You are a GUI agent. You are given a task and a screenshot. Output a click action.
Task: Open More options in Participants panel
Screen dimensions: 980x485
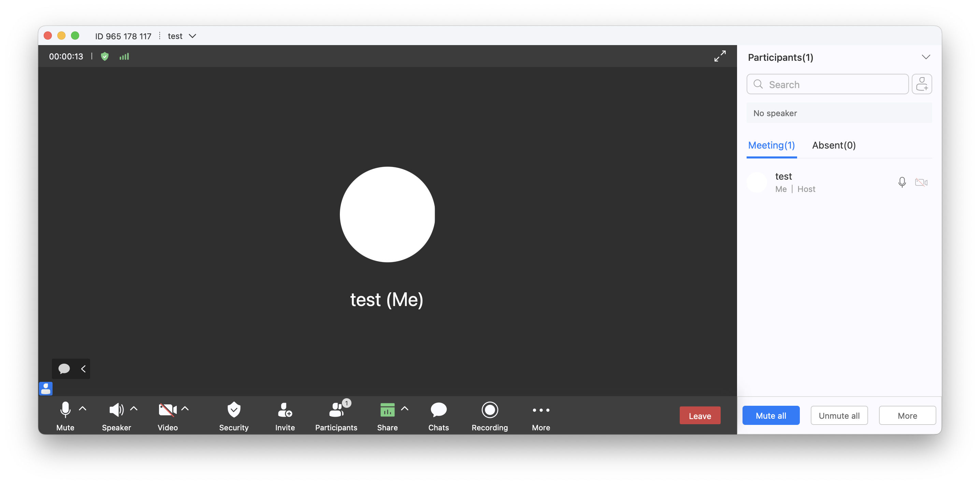tap(907, 415)
